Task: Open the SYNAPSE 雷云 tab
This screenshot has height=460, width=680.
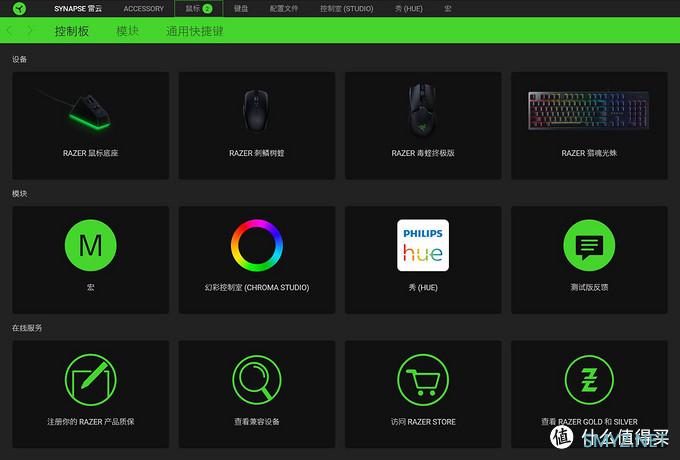Action: coord(78,9)
